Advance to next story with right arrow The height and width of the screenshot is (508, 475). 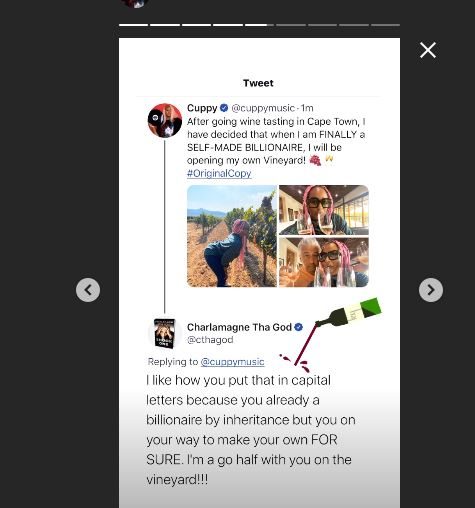pos(431,290)
